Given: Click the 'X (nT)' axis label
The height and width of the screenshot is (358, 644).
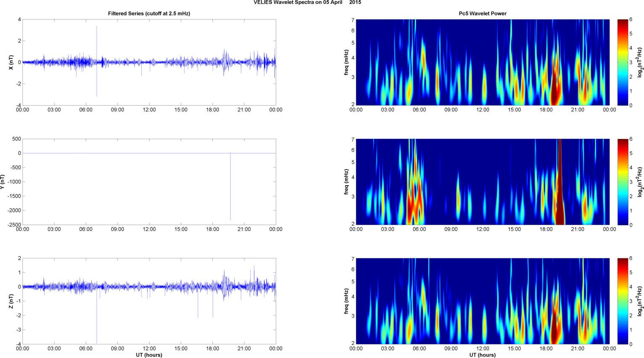Looking at the screenshot, I should [x=11, y=62].
